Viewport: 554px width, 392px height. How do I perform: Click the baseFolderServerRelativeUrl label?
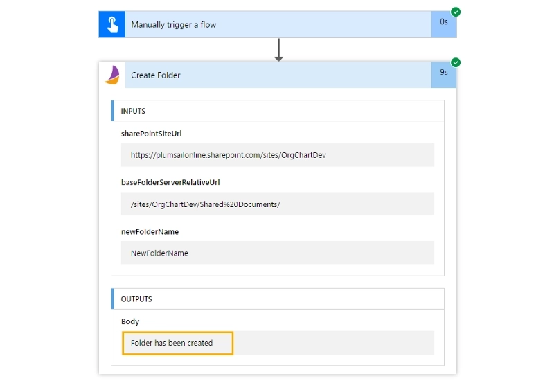click(170, 182)
